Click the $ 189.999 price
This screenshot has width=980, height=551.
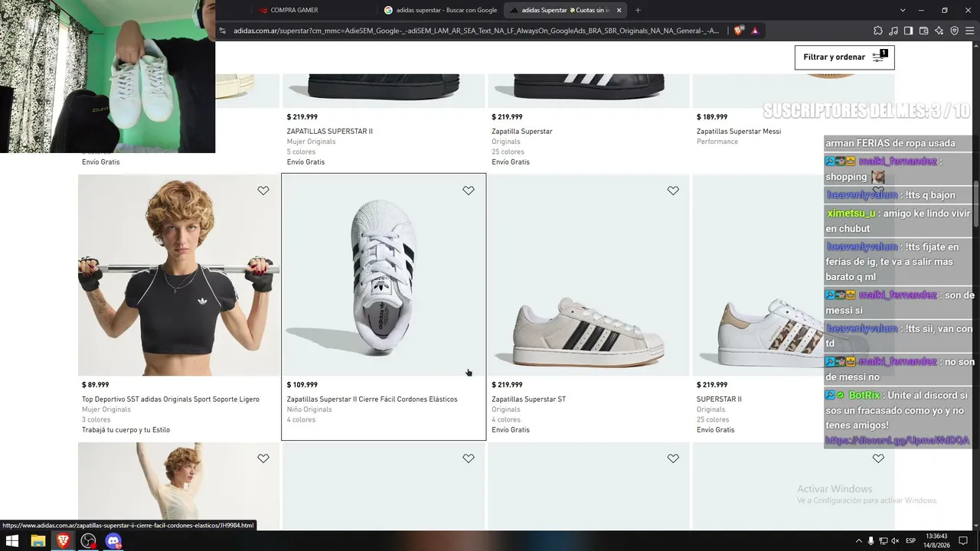712,117
